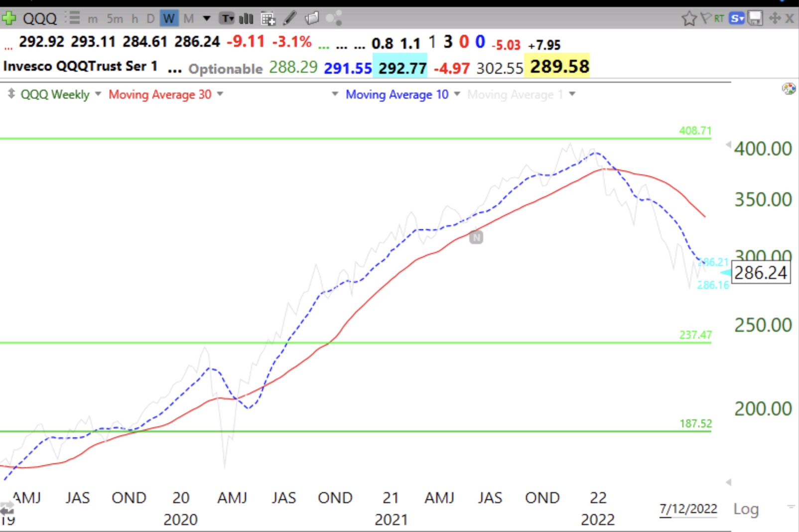Toggle the favorite star icon
This screenshot has height=532, width=799.
click(x=689, y=19)
